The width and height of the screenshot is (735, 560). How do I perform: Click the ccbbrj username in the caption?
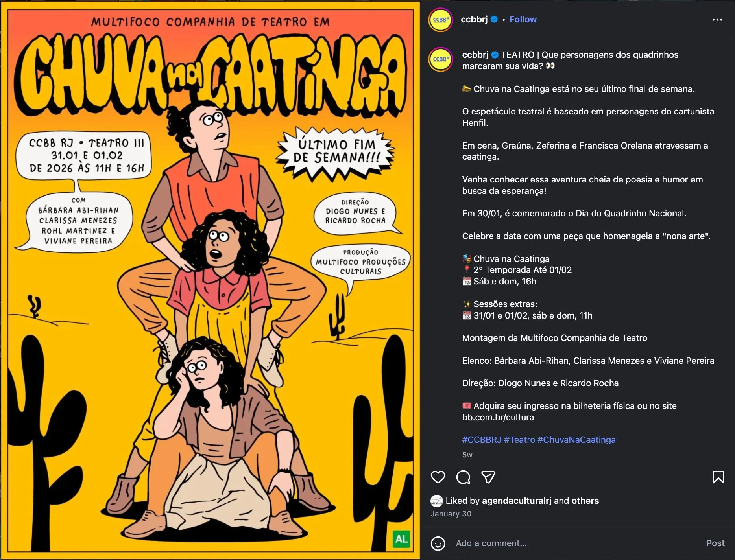(x=475, y=55)
